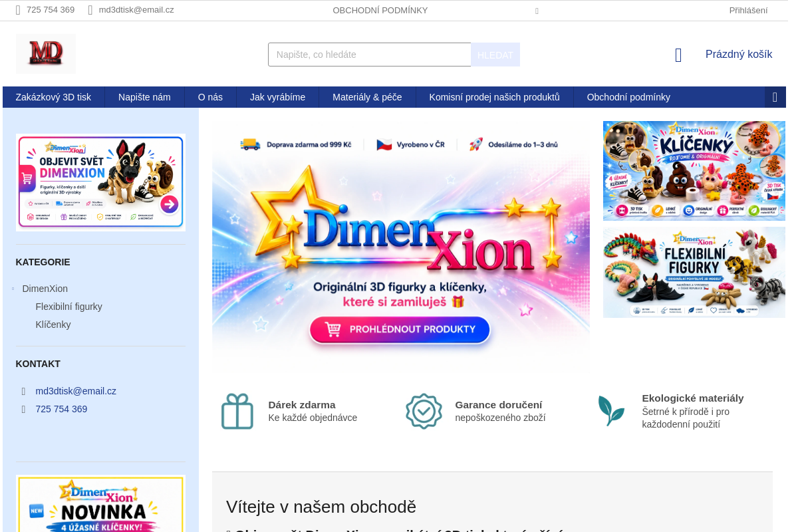The height and width of the screenshot is (532, 798).
Task: Click the MD shop logo
Action: (45, 54)
